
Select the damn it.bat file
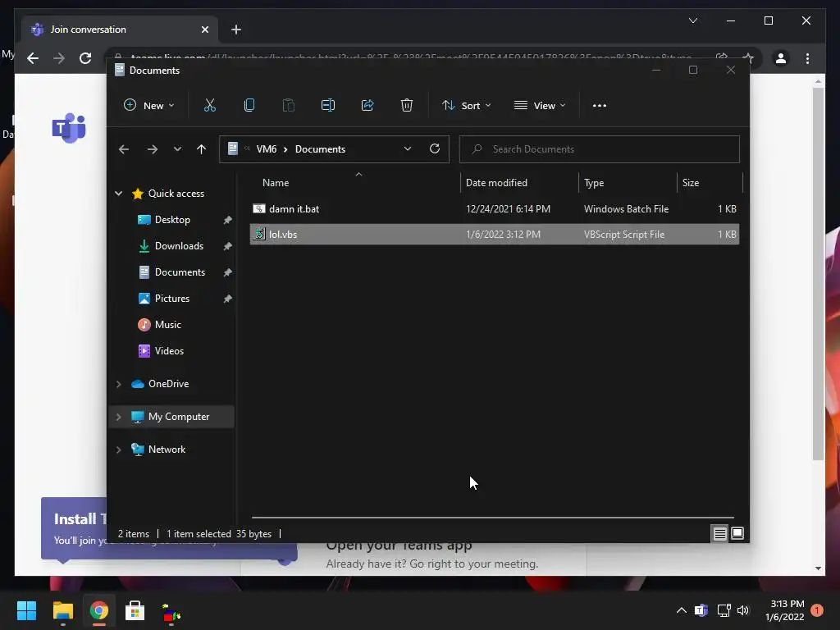tap(495, 209)
